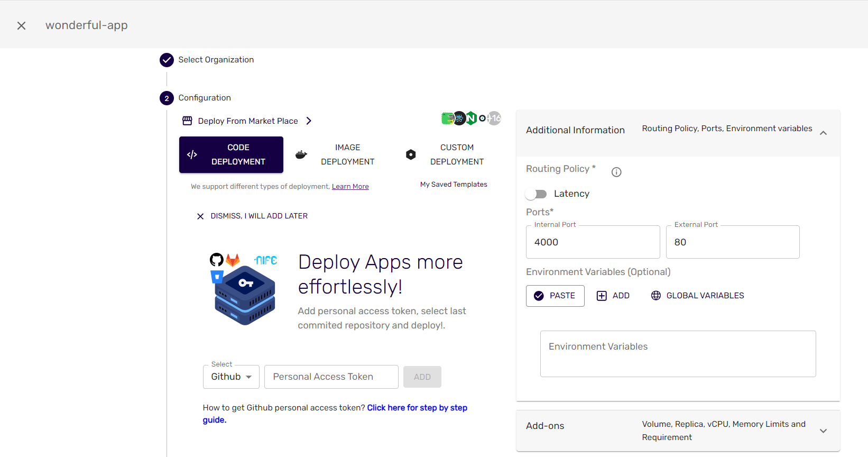Click the green template avatar icon
Screen dimensions: 868x457
click(448, 118)
